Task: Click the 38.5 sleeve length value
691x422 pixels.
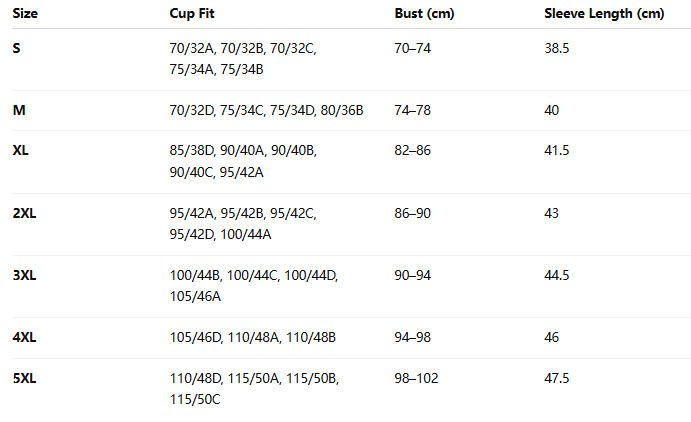Action: [x=557, y=48]
